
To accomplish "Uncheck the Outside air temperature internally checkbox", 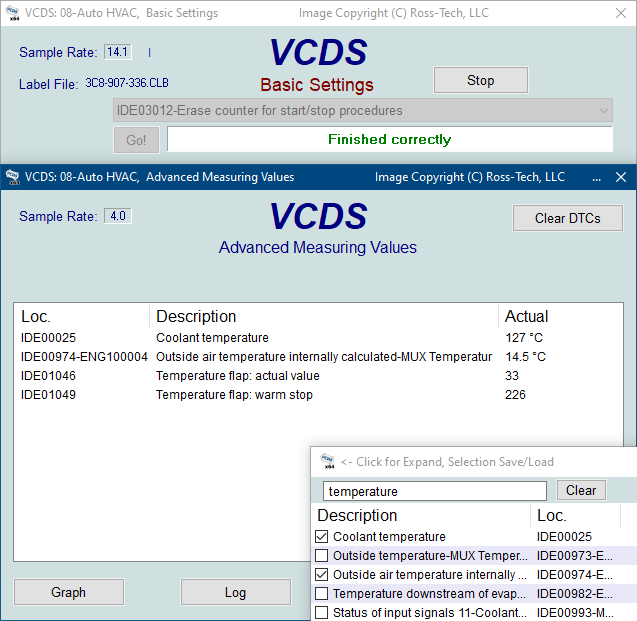I will (321, 574).
